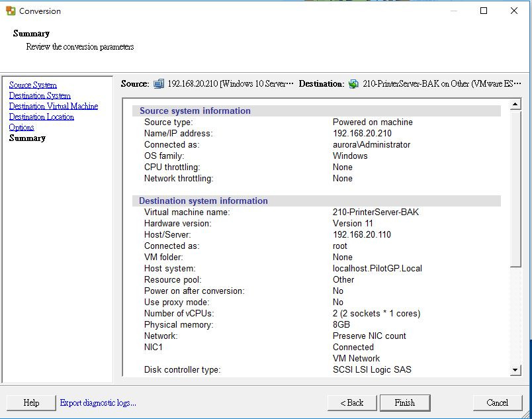
Task: Click Finish to start the conversion
Action: point(405,402)
